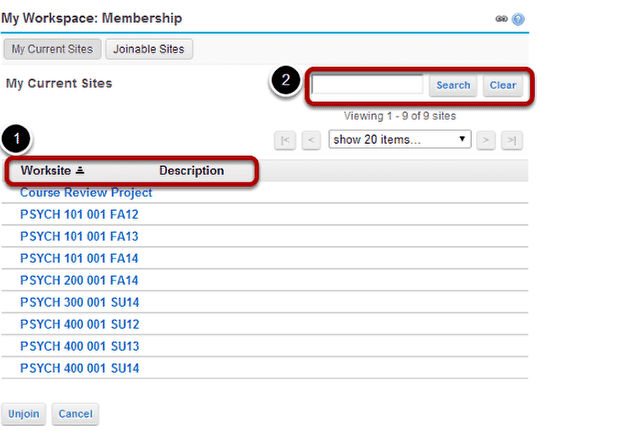Viewport: 640px width, 433px height.
Task: Click the Clear button
Action: (x=503, y=85)
